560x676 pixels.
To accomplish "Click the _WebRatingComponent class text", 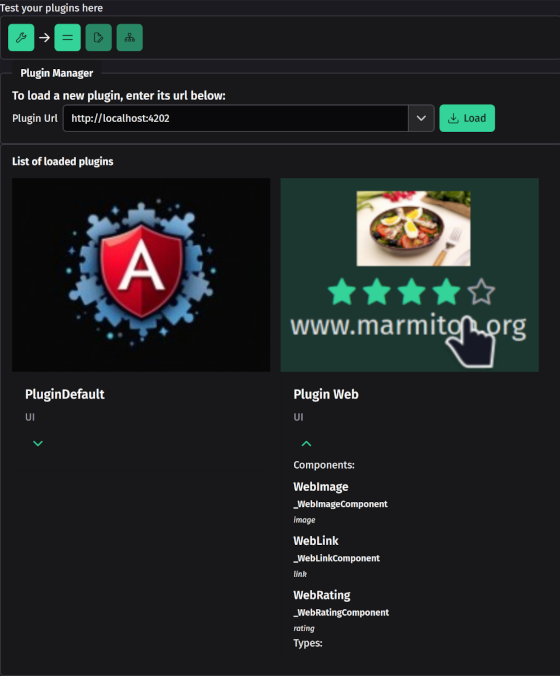I will point(341,613).
